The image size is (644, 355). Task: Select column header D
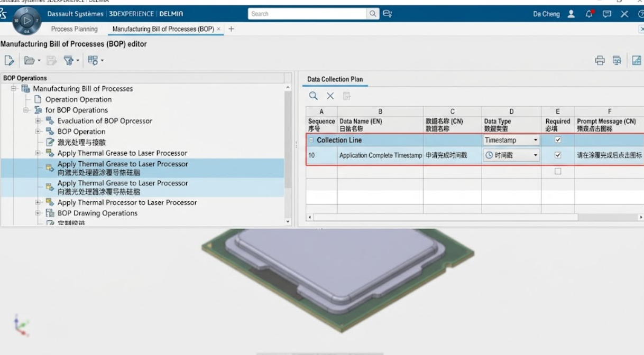[x=511, y=111]
